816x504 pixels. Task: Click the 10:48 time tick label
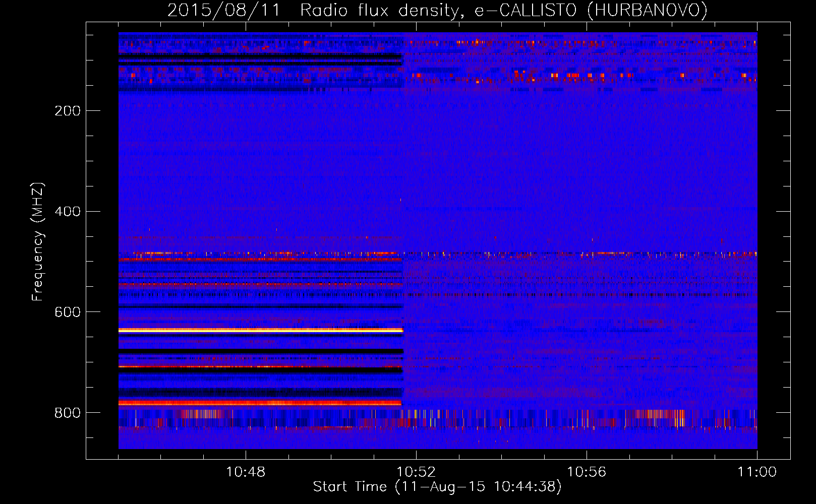[246, 472]
